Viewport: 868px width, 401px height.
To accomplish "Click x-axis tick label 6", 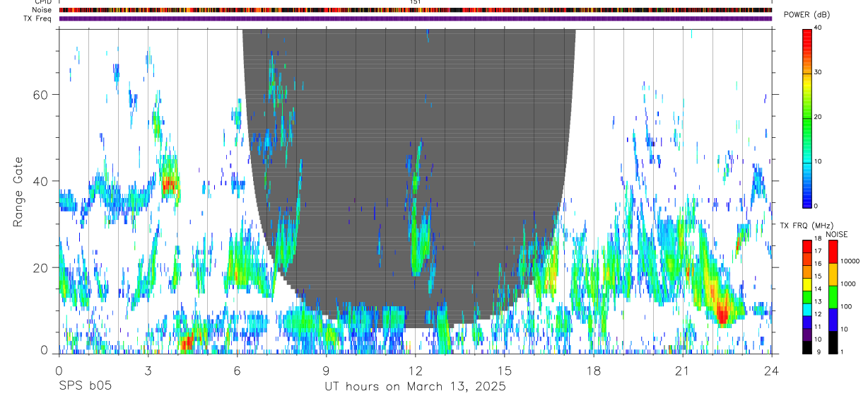I will 237,370.
